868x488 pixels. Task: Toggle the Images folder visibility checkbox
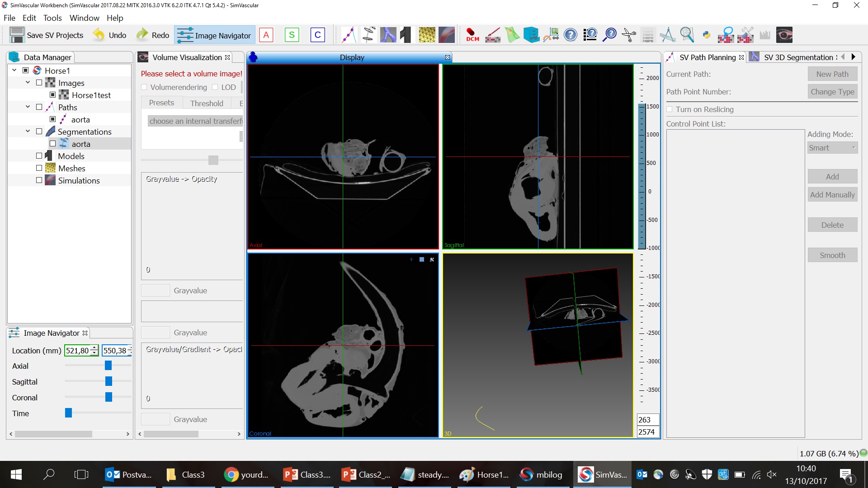39,83
